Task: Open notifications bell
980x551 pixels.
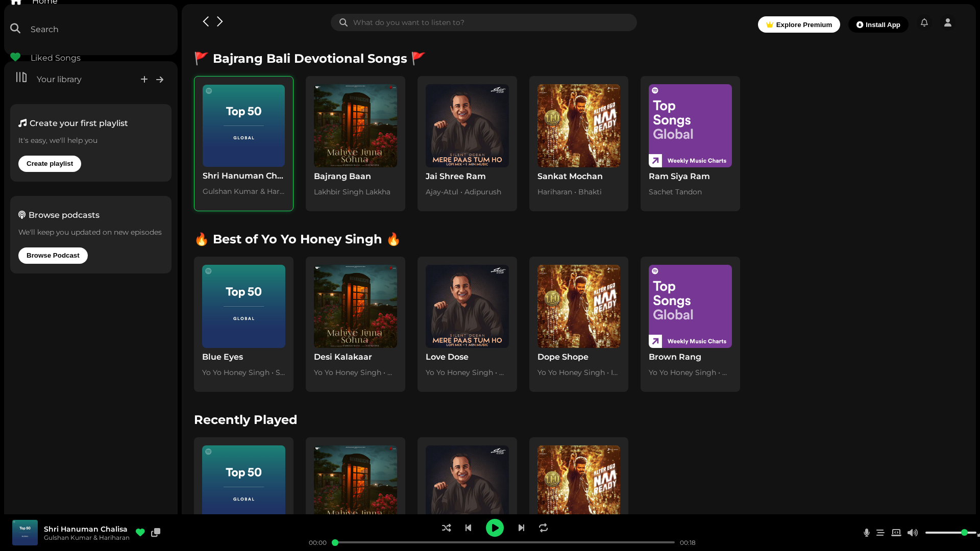Action: 924,22
